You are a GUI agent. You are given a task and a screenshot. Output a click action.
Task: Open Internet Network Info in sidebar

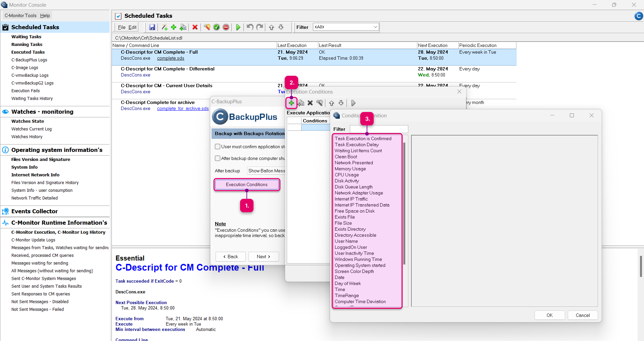[x=35, y=175]
